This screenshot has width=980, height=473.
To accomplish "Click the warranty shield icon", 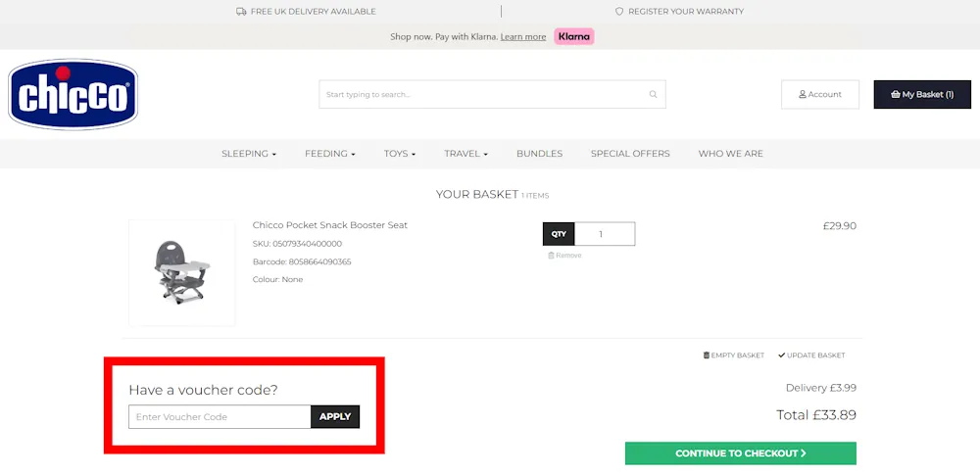I will (x=619, y=11).
